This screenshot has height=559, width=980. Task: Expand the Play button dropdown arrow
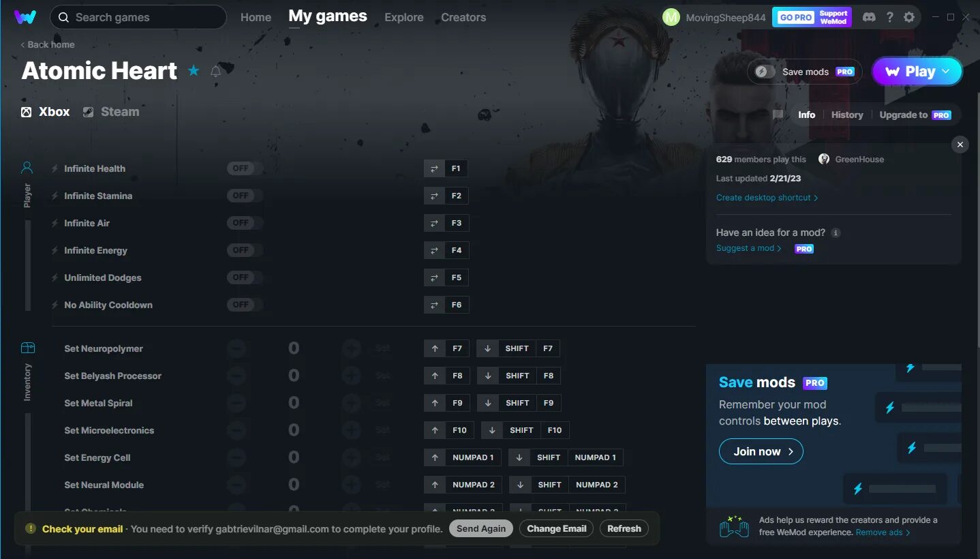946,72
